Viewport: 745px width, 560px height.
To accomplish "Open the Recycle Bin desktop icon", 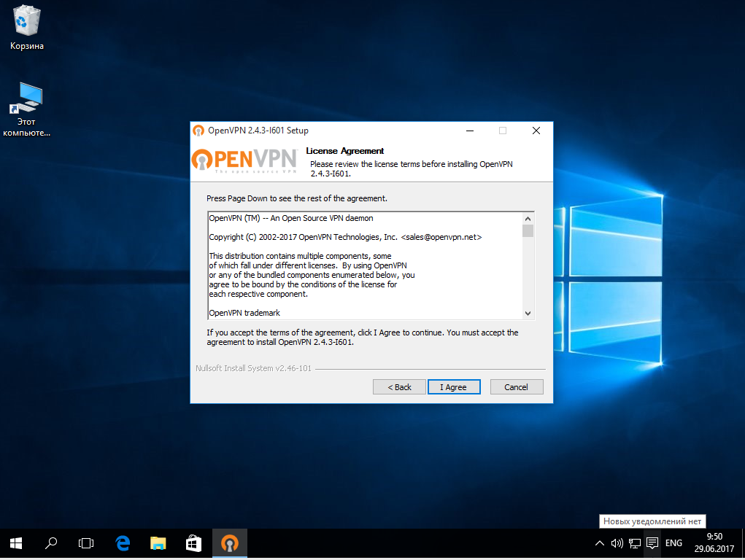I will coord(27,28).
